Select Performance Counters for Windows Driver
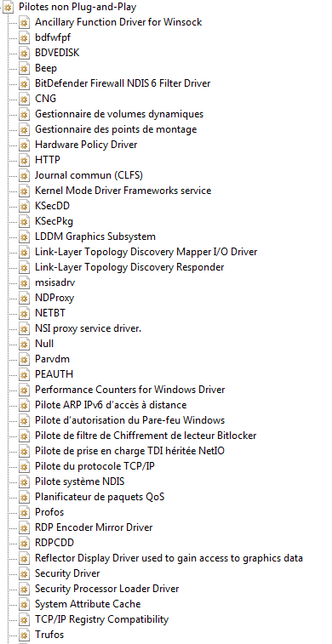This screenshot has width=332, height=644. tap(130, 390)
